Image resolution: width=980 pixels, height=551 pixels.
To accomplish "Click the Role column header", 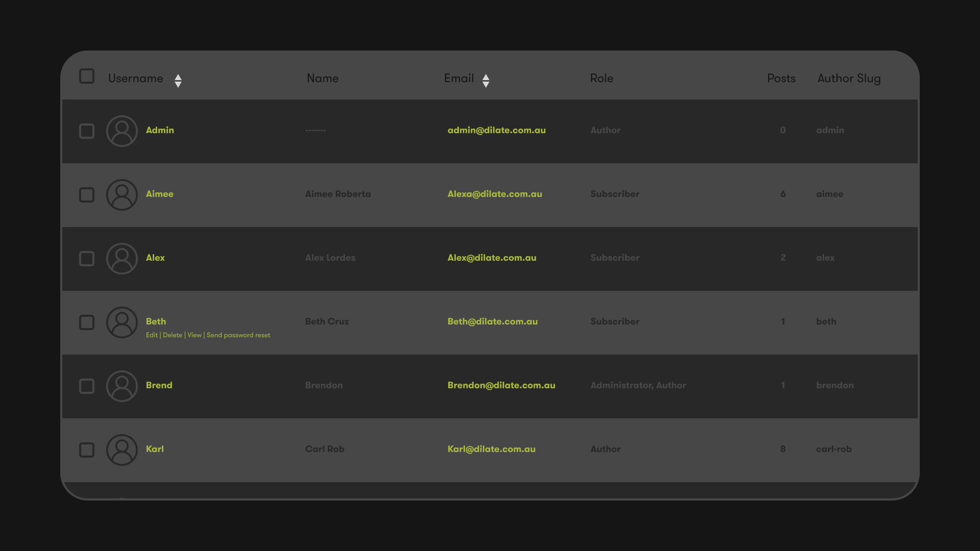I will (x=601, y=78).
